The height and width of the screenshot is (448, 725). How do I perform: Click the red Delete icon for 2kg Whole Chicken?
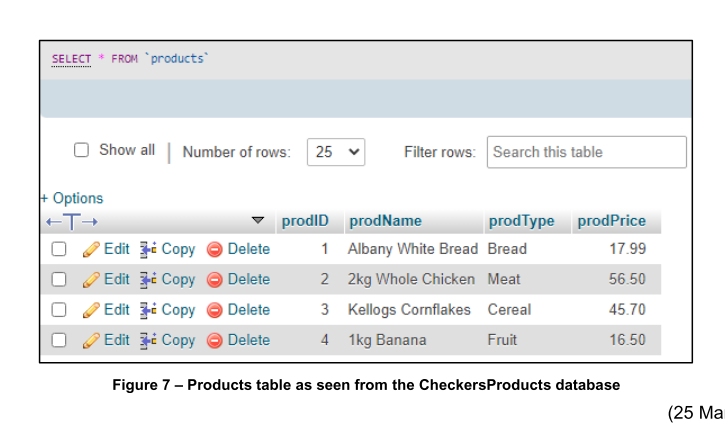point(215,280)
